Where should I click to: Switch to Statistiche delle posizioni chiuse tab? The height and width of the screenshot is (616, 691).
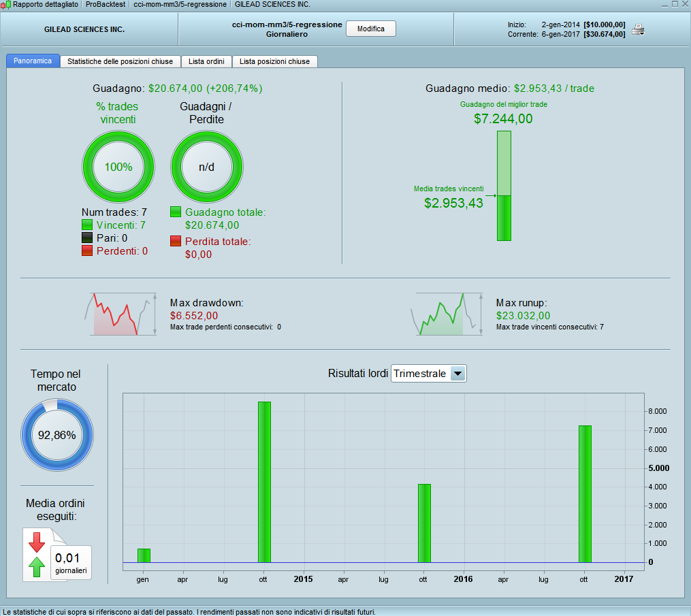click(x=120, y=61)
